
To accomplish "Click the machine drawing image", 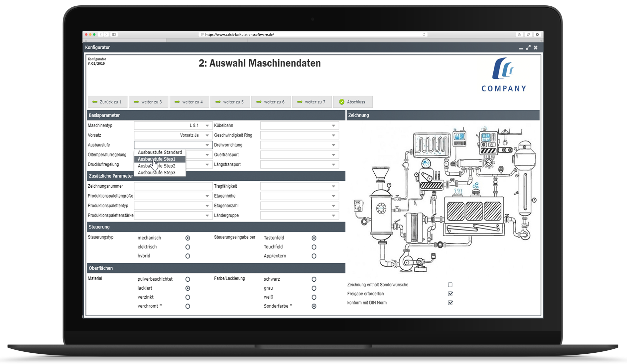I will coord(445,199).
